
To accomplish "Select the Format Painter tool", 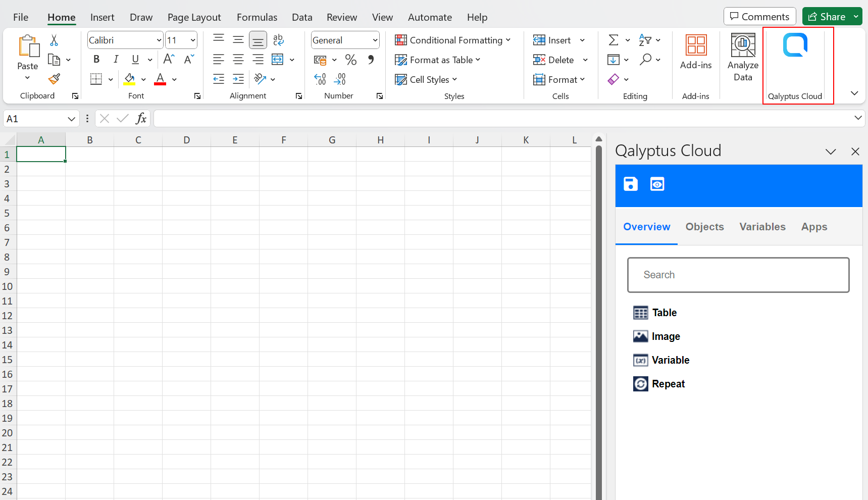I will point(54,79).
